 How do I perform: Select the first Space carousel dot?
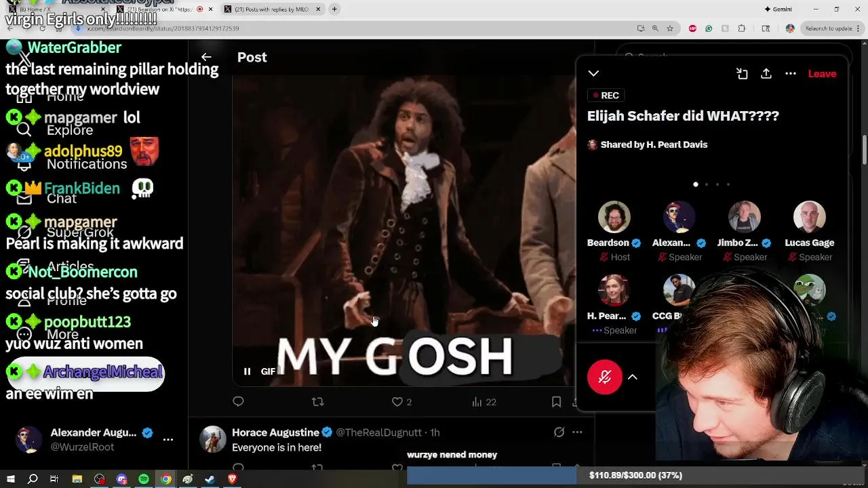coord(696,184)
